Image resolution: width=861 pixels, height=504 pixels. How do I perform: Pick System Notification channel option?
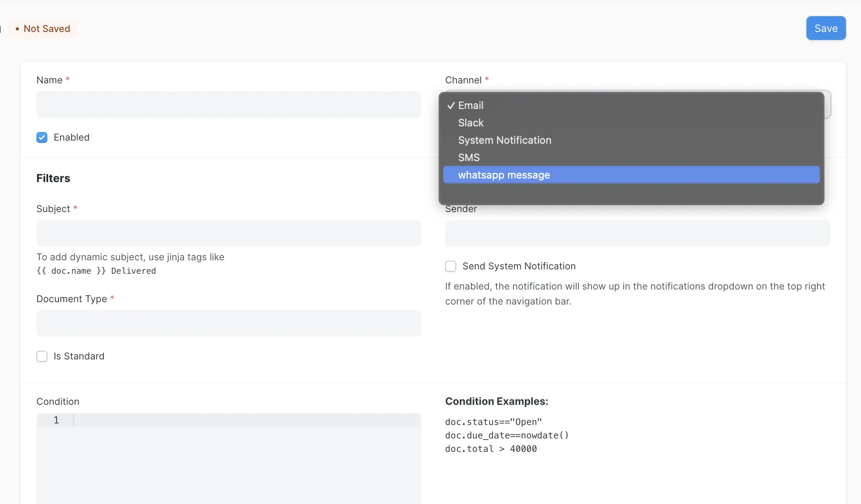(x=631, y=140)
